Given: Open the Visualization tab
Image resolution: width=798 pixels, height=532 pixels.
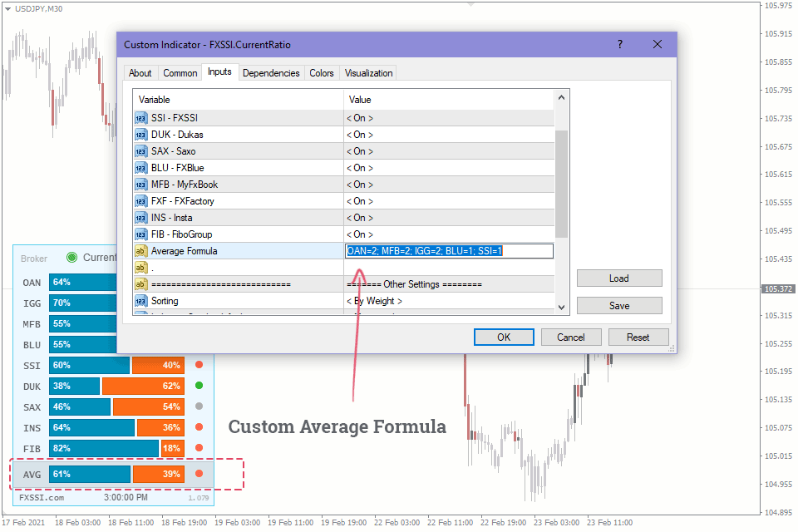Looking at the screenshot, I should click(x=369, y=73).
